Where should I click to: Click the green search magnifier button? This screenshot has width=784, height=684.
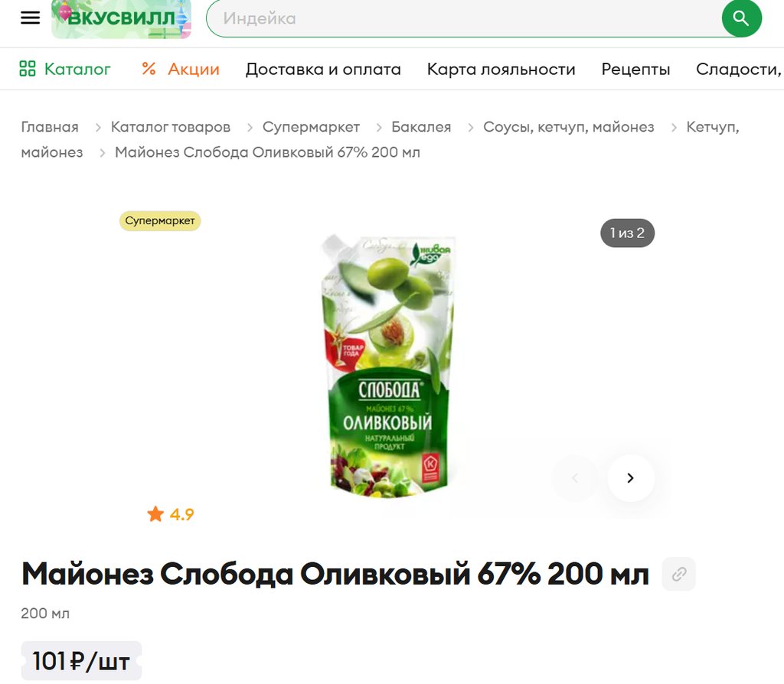click(x=741, y=18)
